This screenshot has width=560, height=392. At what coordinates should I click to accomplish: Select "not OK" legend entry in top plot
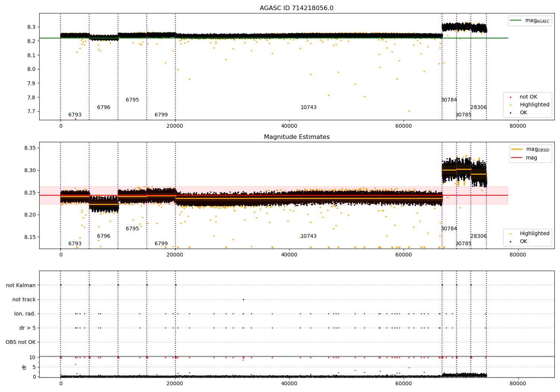point(528,97)
